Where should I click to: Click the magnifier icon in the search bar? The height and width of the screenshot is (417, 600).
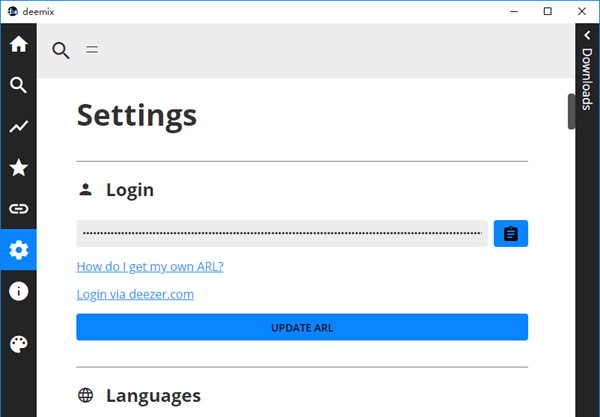click(61, 50)
